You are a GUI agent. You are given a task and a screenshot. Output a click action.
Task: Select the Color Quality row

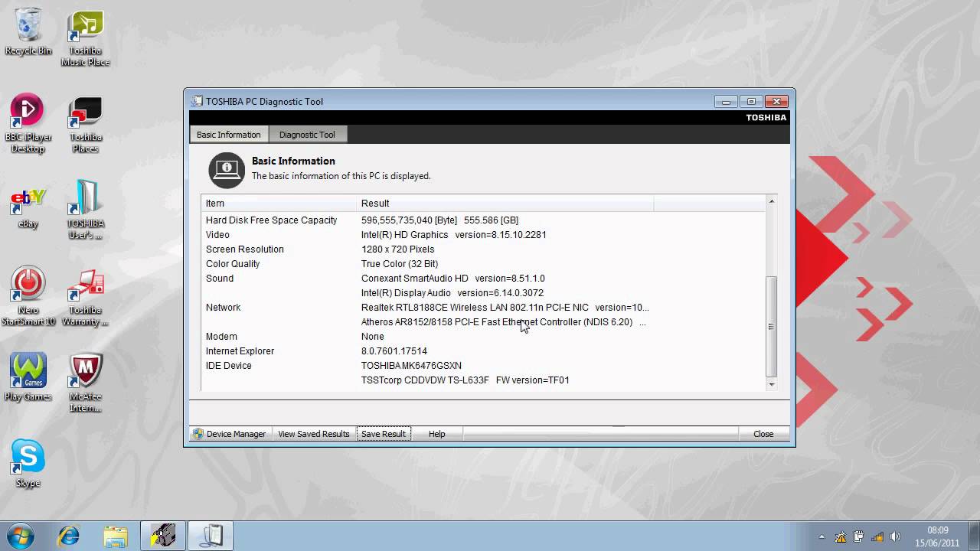pyautogui.click(x=483, y=264)
